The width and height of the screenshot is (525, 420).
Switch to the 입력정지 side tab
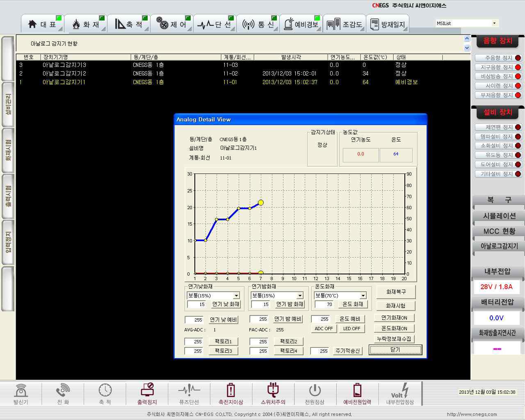pyautogui.click(x=8, y=242)
